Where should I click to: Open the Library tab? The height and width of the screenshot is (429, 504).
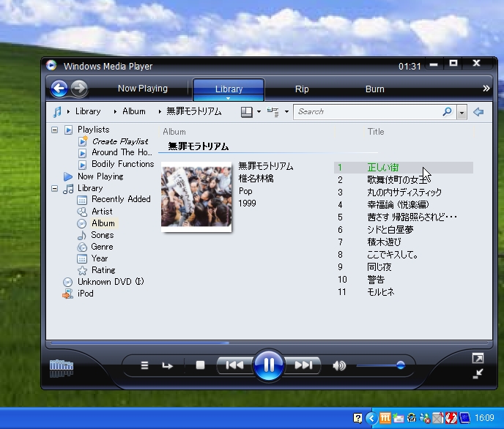tap(229, 89)
